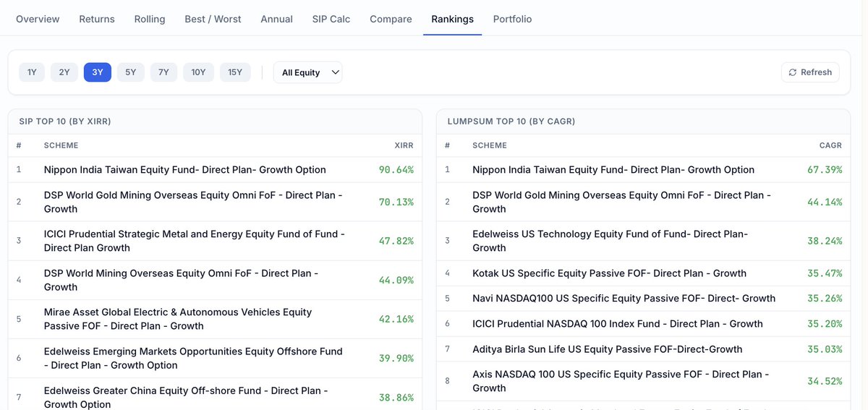The width and height of the screenshot is (868, 410).
Task: Open ICICI Prudential Strategic Metal and Energy fund
Action: pos(195,242)
